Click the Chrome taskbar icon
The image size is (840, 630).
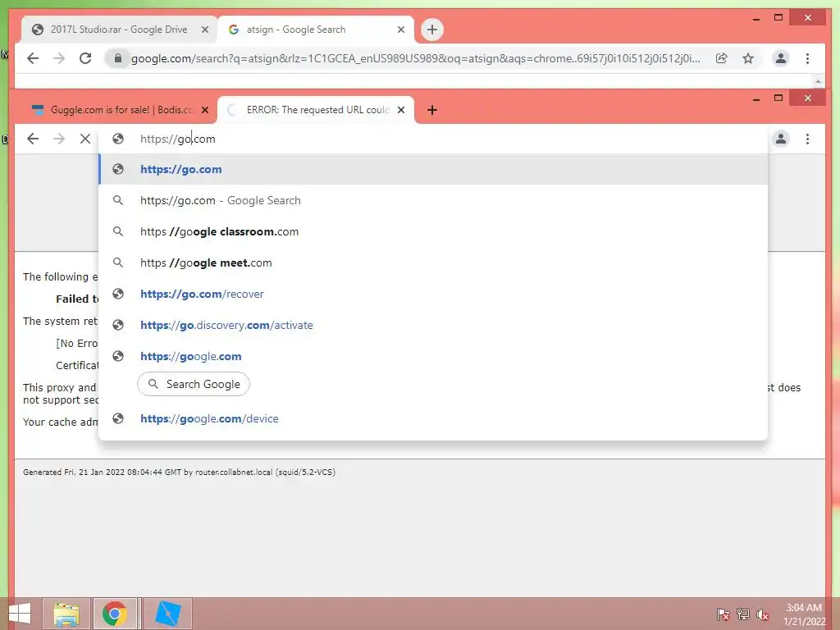[115, 614]
